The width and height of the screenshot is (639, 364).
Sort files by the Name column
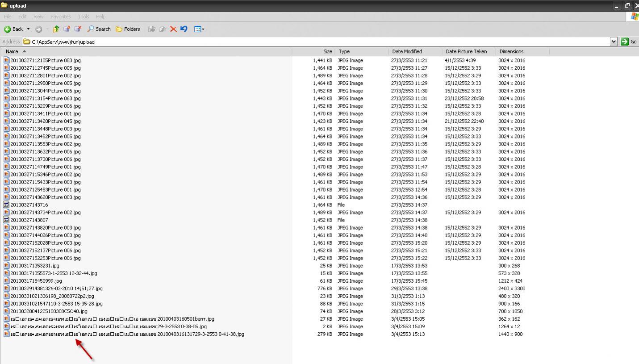click(146, 51)
